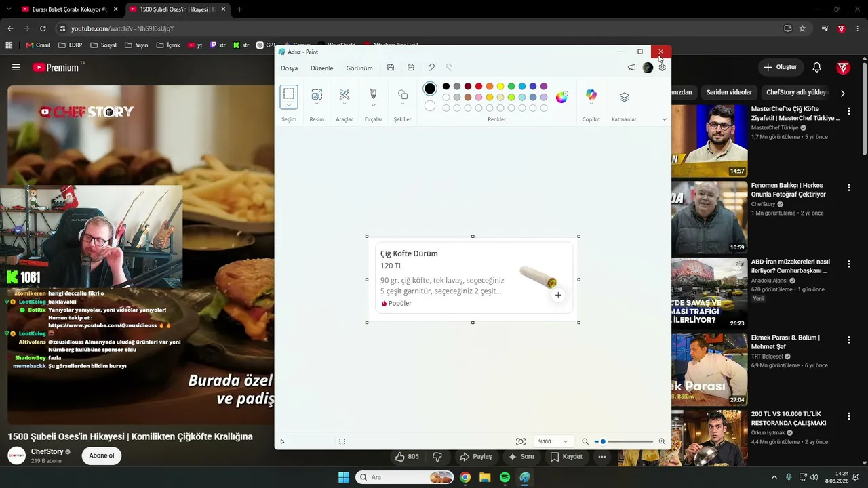
Task: Open the Görünüm menu in Paint
Action: coord(359,68)
